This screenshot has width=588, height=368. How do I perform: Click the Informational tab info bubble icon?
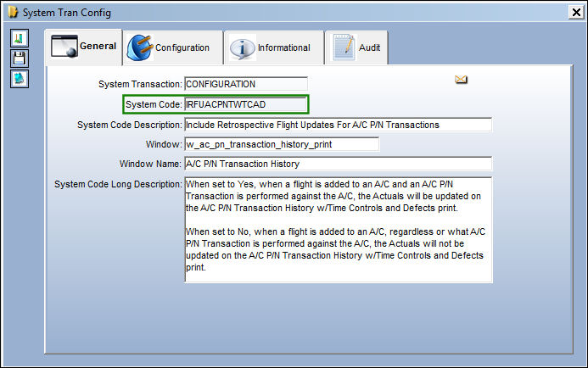[x=243, y=48]
